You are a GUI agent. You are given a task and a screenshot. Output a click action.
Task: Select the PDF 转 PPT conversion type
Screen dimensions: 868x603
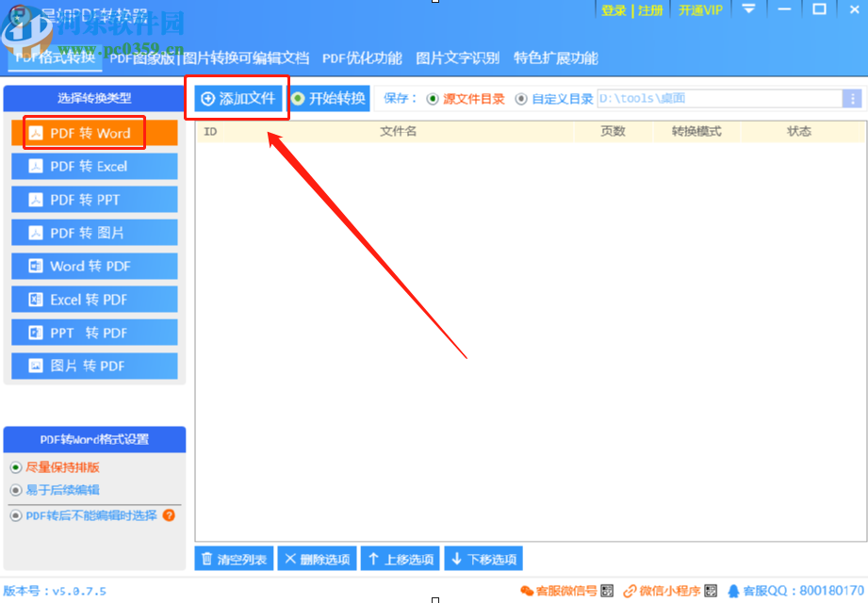pos(93,199)
